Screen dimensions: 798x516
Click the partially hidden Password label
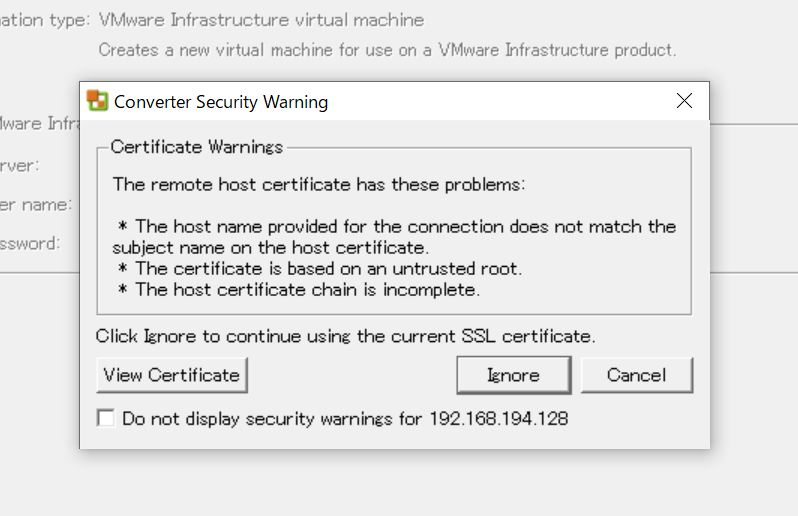tap(30, 243)
